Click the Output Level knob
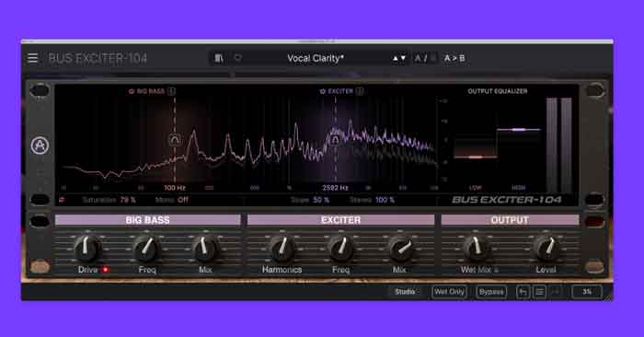This screenshot has height=337, width=644. (x=546, y=249)
